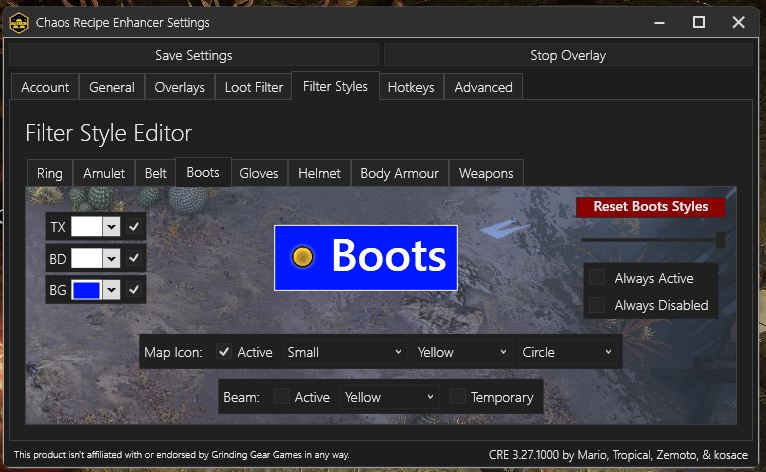
Task: Open the map icon size dropdown (Small)
Action: click(344, 352)
